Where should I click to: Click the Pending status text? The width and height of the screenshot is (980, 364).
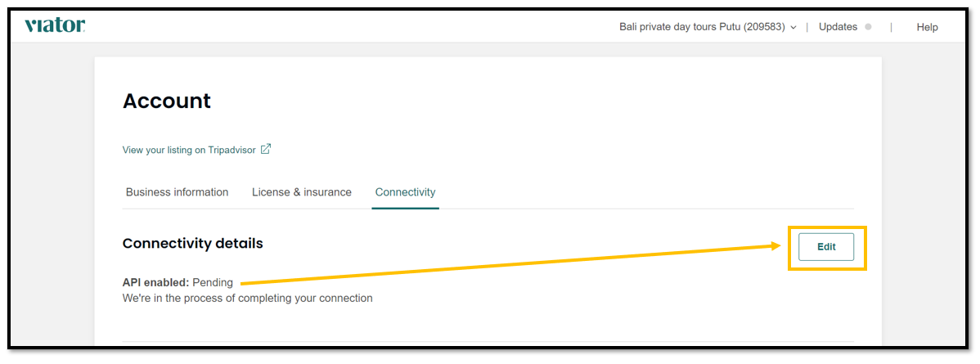(213, 283)
